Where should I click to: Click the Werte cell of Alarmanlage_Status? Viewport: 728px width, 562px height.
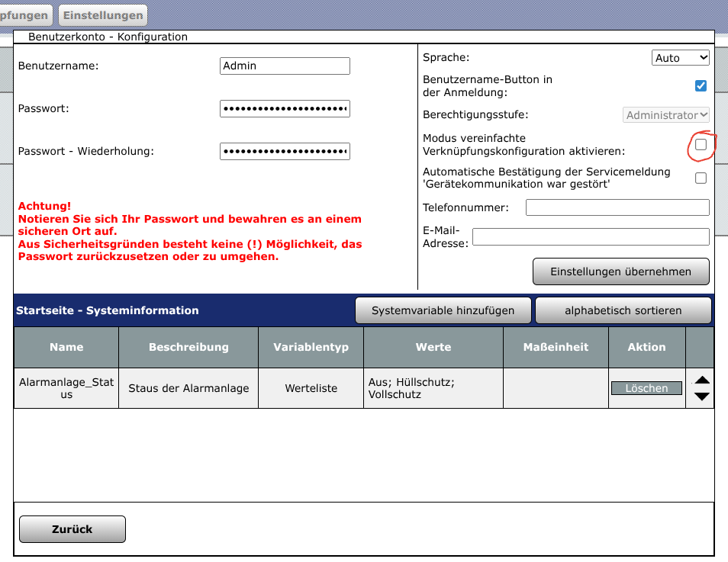point(433,388)
